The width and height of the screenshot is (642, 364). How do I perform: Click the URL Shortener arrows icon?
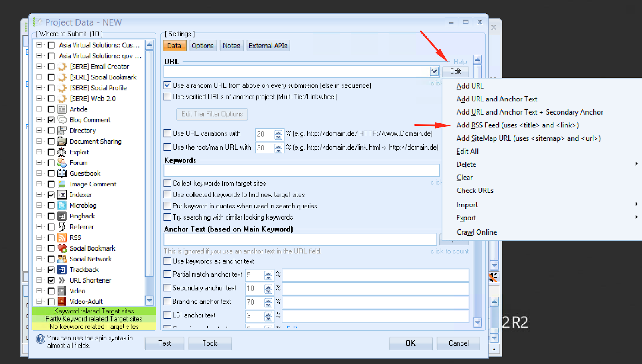(62, 280)
